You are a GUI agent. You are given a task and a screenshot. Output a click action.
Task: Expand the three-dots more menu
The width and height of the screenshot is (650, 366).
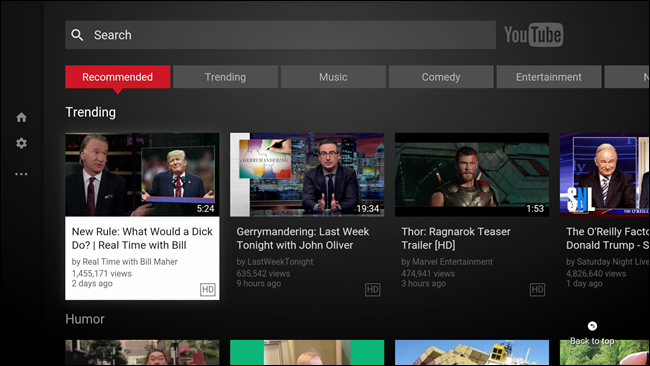tap(22, 174)
